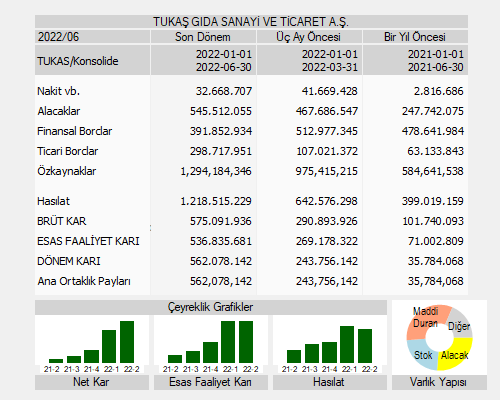The height and width of the screenshot is (400, 500).
Task: Select gross profit value 290.893.926
Action: click(327, 221)
